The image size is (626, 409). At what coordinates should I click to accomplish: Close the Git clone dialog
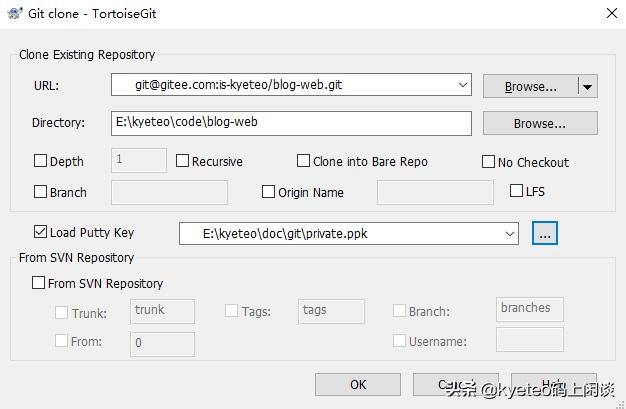click(612, 13)
